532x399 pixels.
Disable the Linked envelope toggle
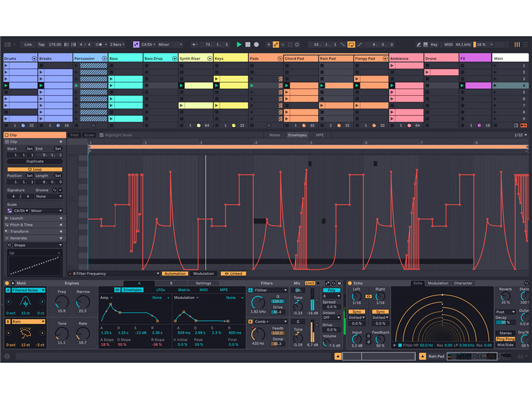click(x=233, y=274)
